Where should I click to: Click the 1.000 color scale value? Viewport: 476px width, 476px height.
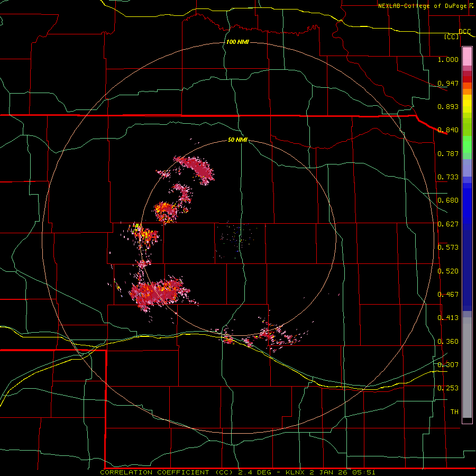click(x=448, y=59)
